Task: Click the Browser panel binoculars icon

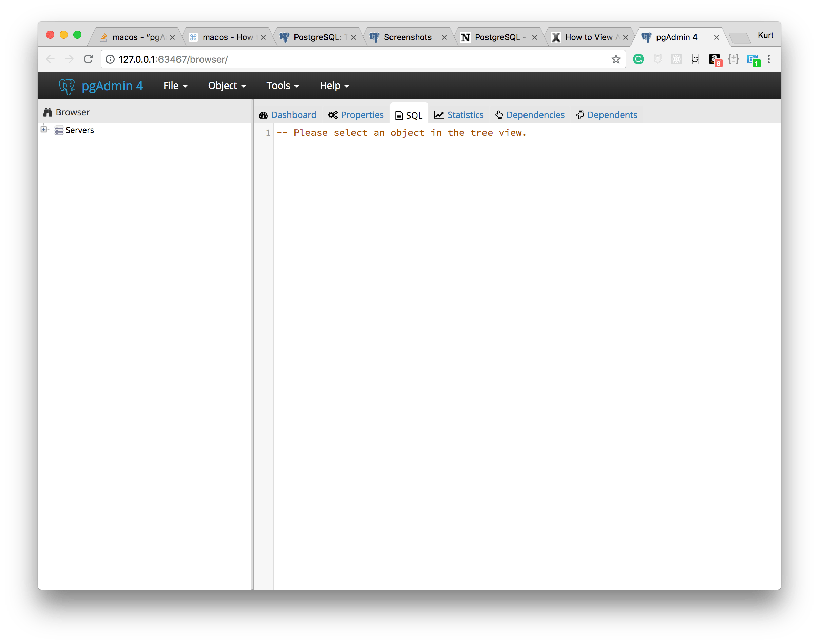Action: 48,112
